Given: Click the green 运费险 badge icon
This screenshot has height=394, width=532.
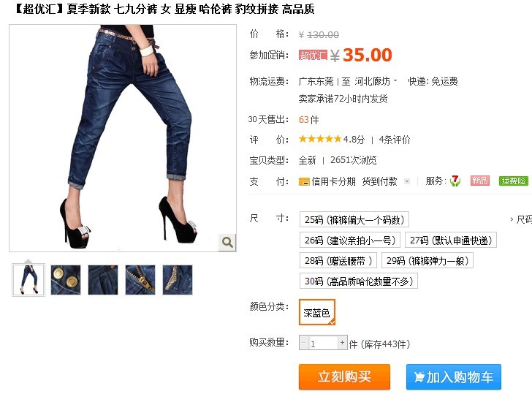Looking at the screenshot, I should (513, 181).
